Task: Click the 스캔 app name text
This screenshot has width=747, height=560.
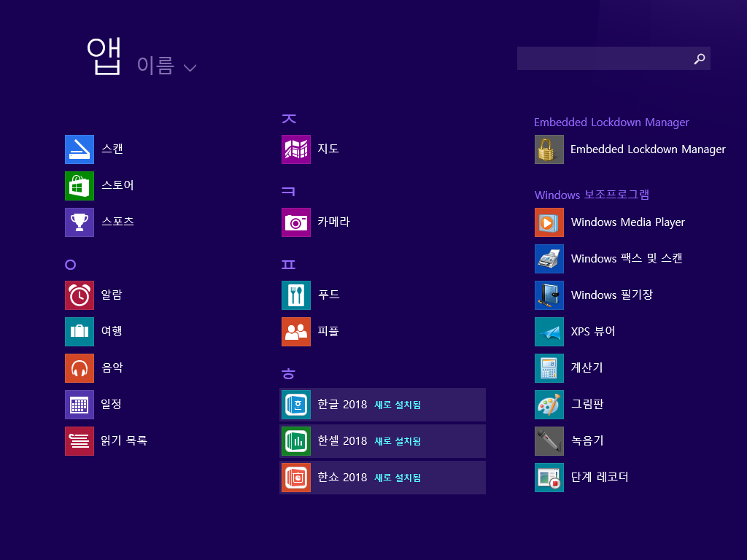Action: pos(112,149)
